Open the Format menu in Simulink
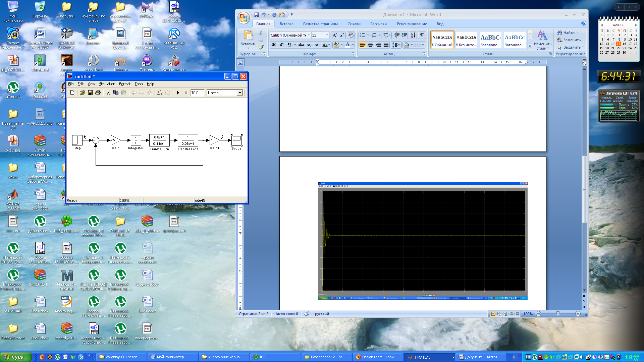 pyautogui.click(x=125, y=84)
